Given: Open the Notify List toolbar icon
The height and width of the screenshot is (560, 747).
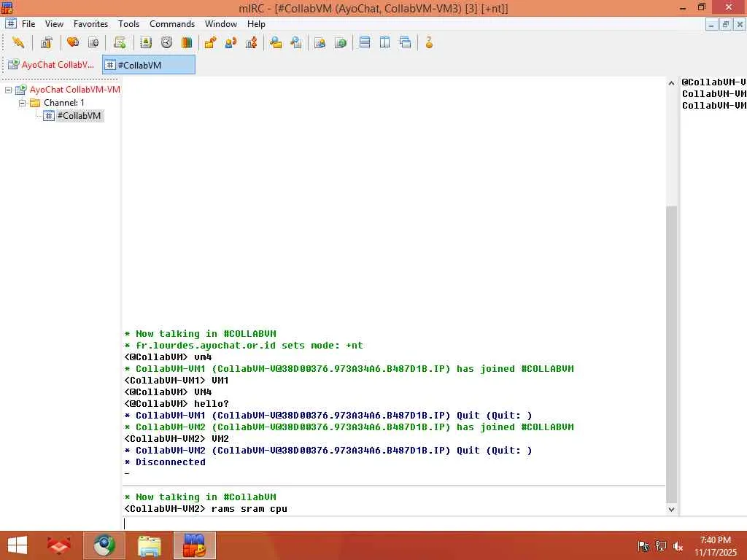Looking at the screenshot, I should pos(320,43).
